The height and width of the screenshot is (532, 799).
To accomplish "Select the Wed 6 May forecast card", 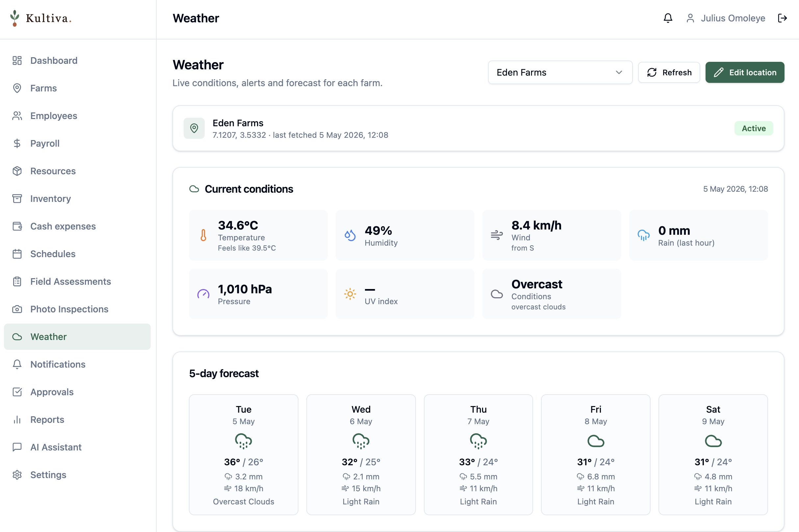I will [361, 455].
